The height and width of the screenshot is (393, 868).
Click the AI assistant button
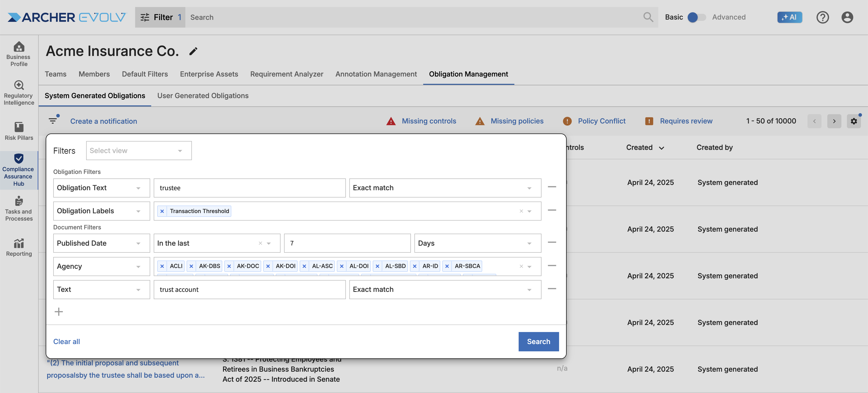(789, 17)
